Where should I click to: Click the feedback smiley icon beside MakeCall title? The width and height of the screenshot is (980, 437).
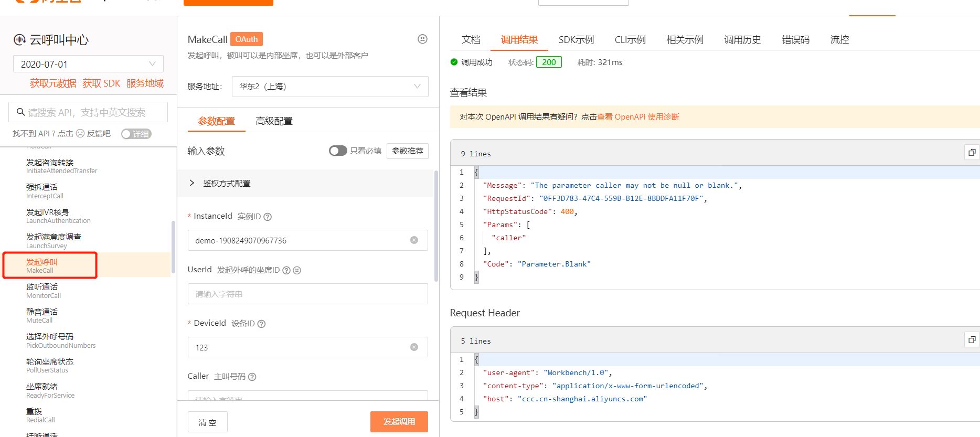pos(422,39)
